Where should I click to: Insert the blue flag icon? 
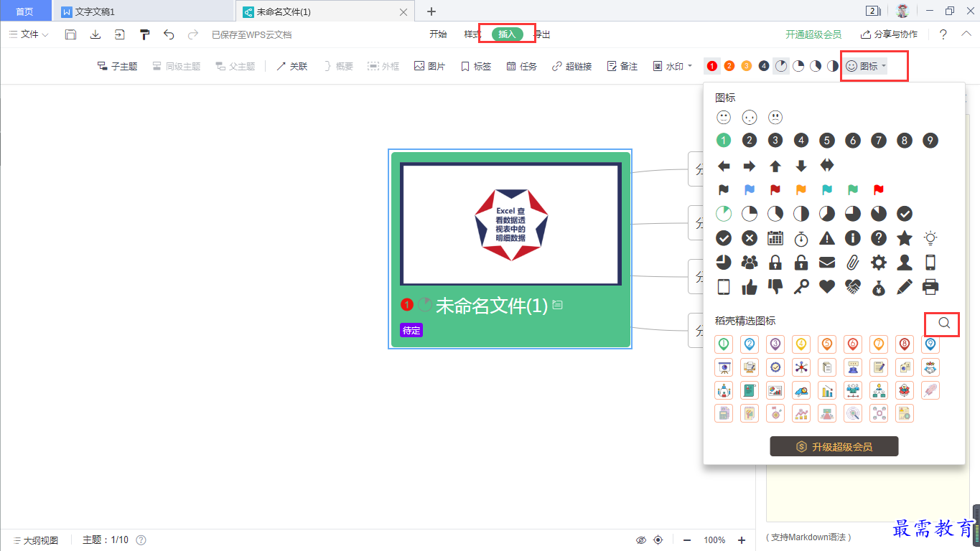pyautogui.click(x=750, y=190)
